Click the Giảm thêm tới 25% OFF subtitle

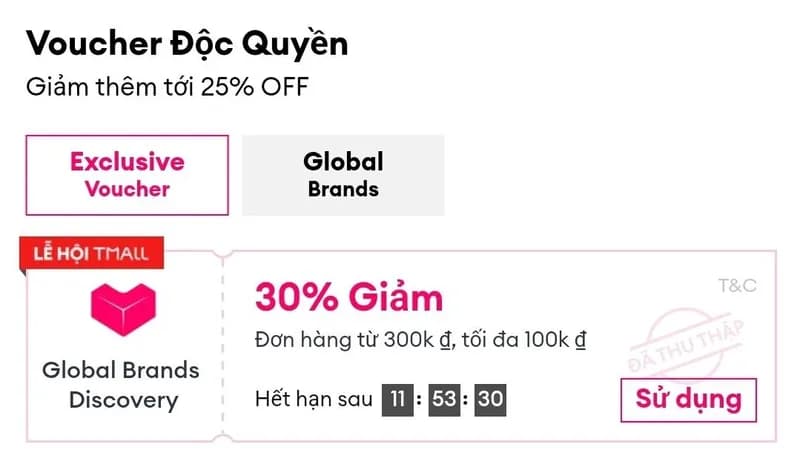(167, 86)
